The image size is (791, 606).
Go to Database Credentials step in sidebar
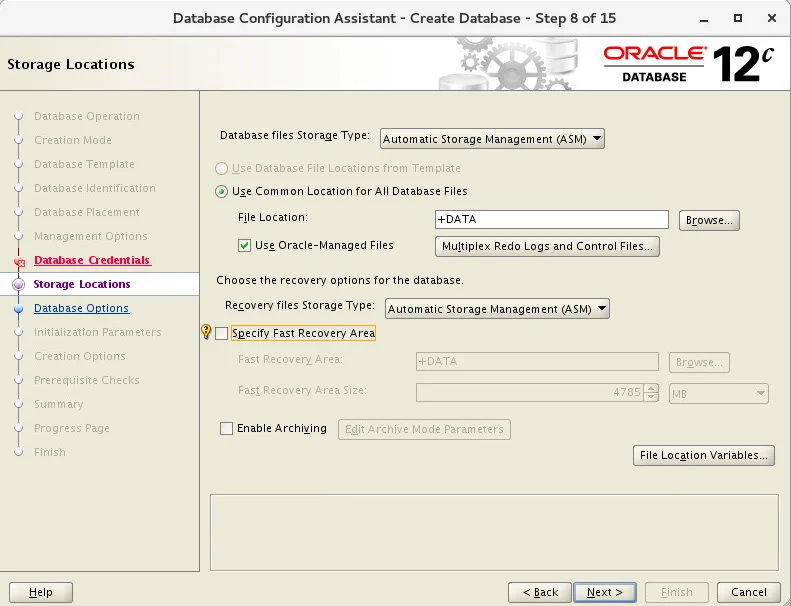pos(92,260)
